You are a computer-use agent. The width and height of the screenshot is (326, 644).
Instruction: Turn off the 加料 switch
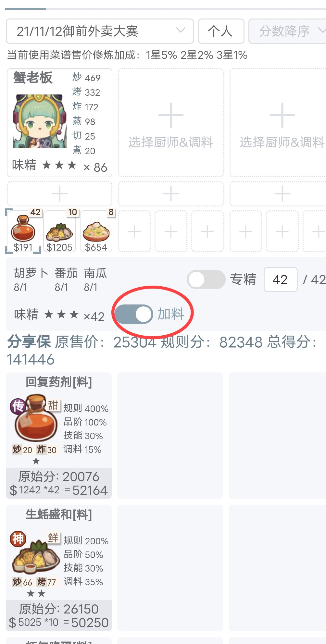pyautogui.click(x=134, y=314)
